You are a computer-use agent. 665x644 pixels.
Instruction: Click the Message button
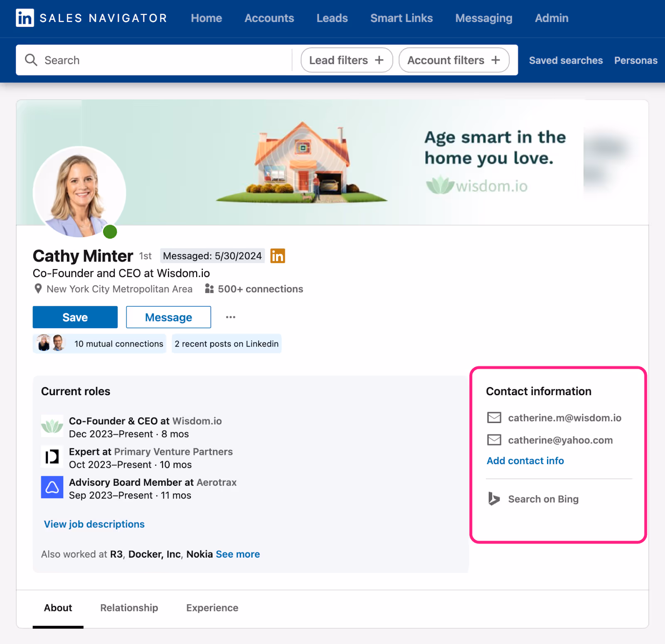click(168, 317)
